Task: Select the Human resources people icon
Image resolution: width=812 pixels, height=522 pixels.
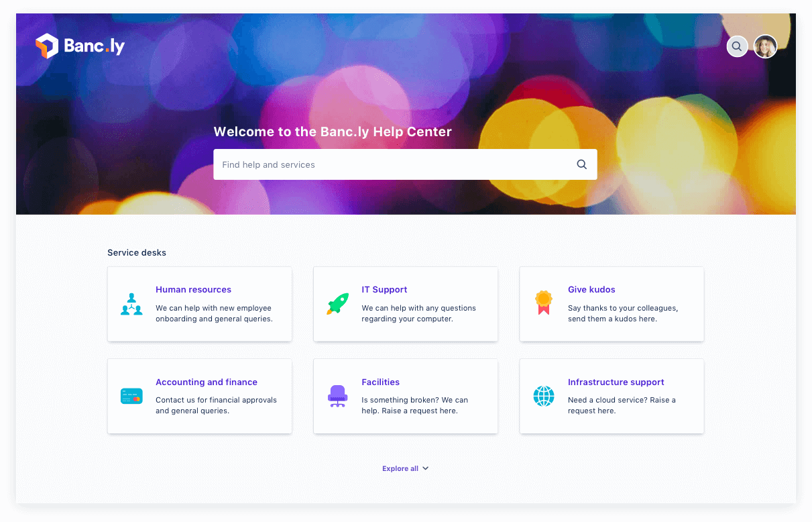Action: (131, 304)
